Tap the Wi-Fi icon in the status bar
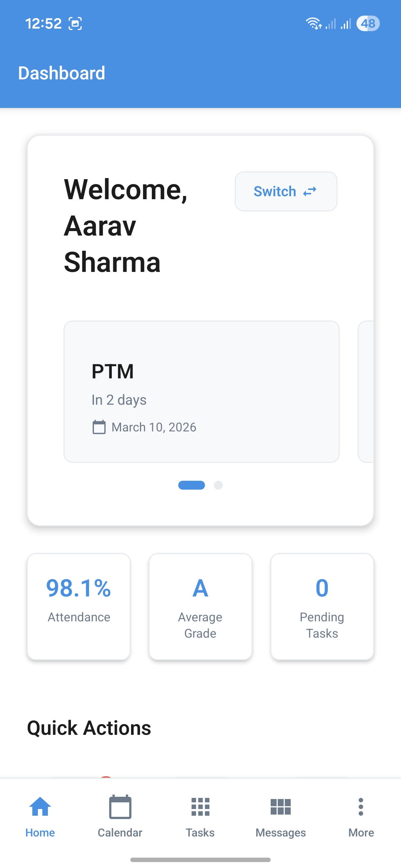401x868 pixels. coord(313,23)
